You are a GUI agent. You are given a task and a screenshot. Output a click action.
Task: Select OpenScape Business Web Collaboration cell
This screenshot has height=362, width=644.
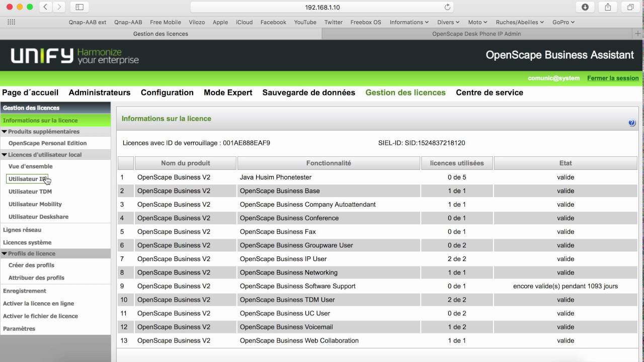329,340
